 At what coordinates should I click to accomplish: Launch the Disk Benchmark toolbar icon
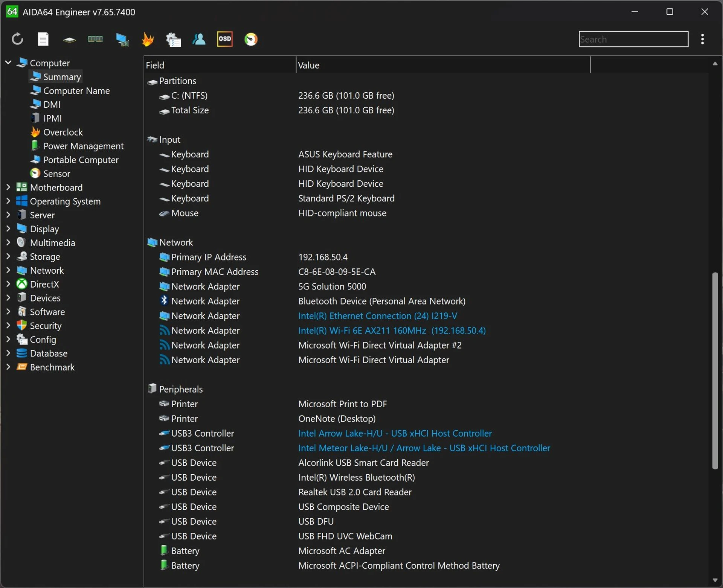69,40
